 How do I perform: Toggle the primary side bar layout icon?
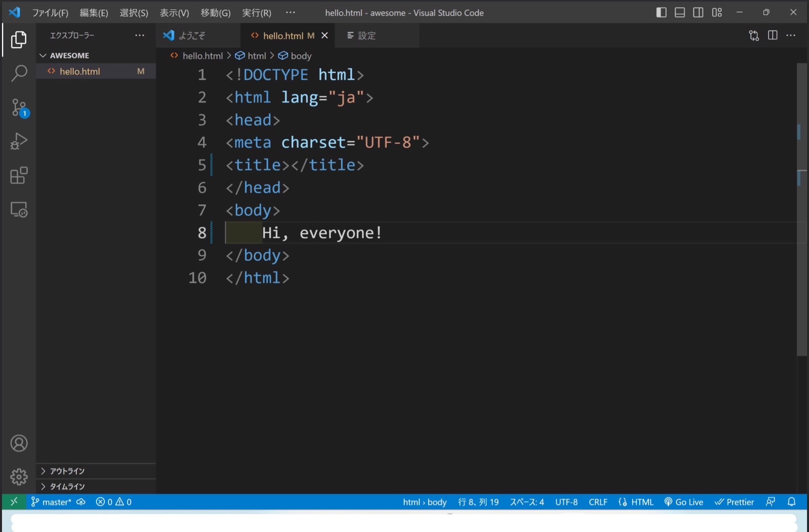661,12
